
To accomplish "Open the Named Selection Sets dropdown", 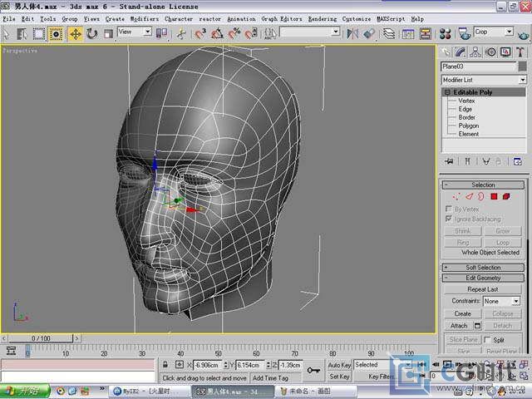I will (x=309, y=32).
